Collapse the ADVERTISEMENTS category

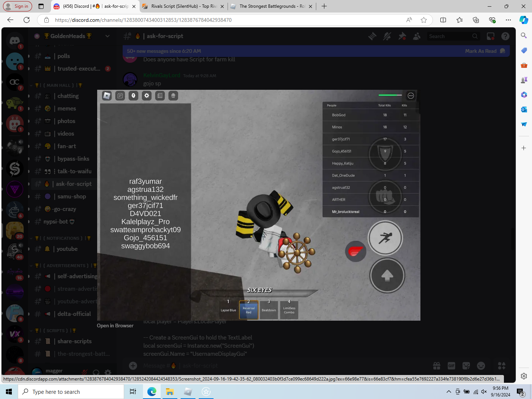64,266
